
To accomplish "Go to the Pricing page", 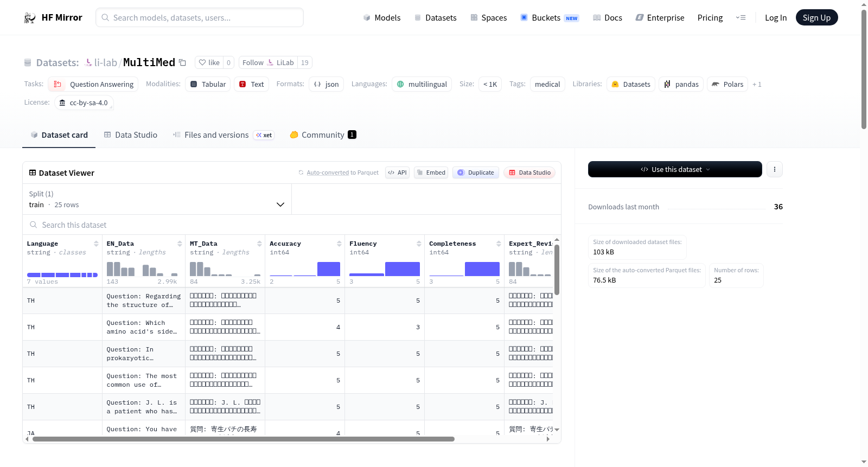I will [x=710, y=18].
